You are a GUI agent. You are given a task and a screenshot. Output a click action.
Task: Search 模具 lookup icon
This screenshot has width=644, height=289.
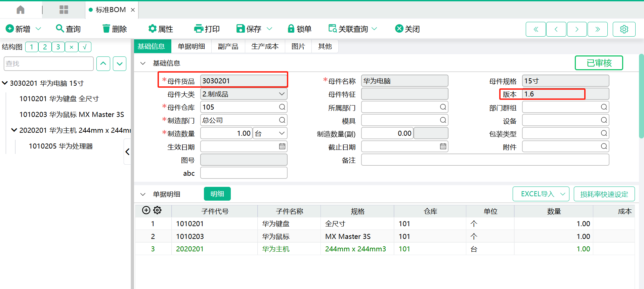[x=443, y=120]
